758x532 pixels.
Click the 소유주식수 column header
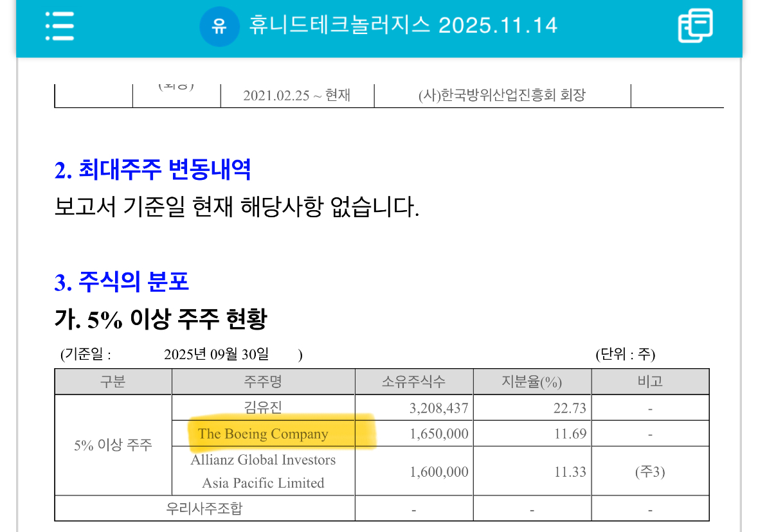pos(415,381)
